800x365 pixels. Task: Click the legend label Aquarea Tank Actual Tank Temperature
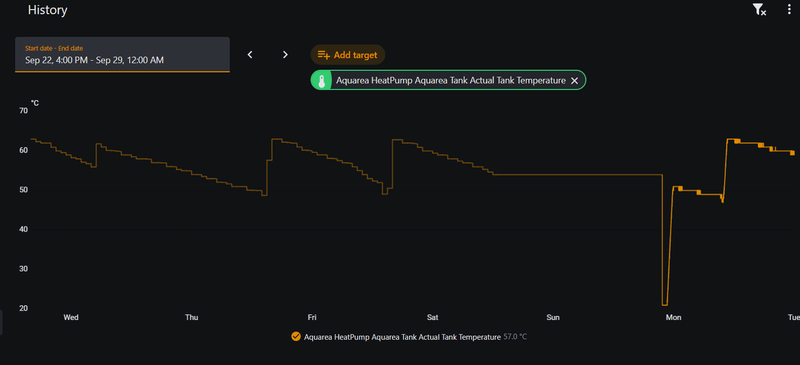tap(403, 337)
